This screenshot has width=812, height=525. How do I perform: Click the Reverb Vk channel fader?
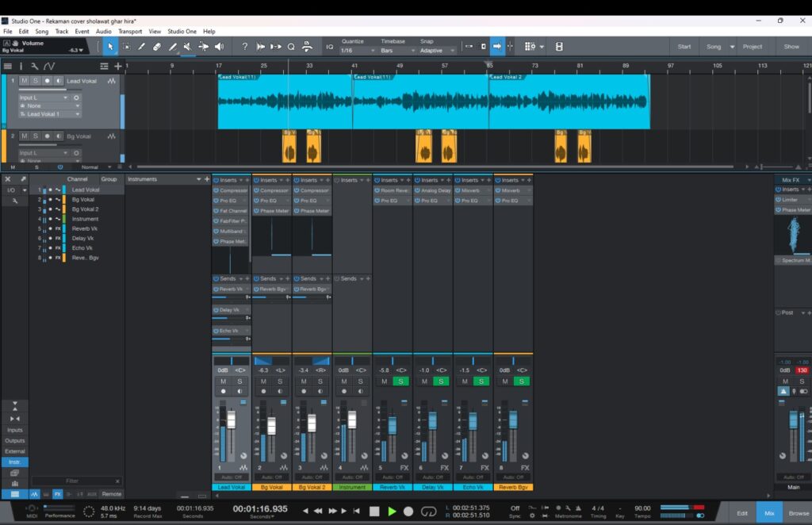(392, 424)
